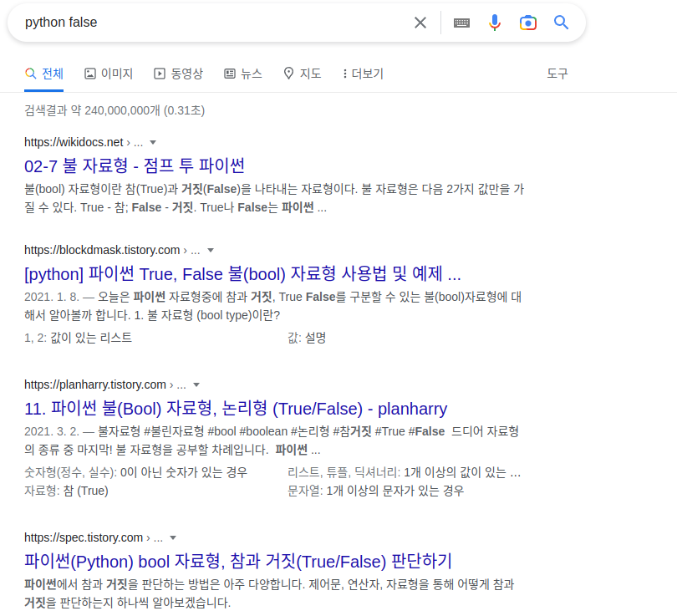Viewport: 677px width, 616px height.
Task: Start voice search with the microphone icon
Action: 495,23
